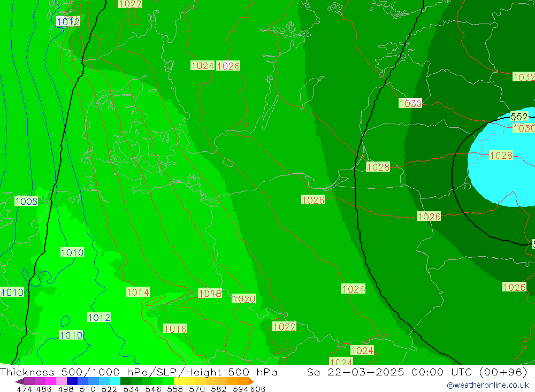Click the 1032 isobar label
Image resolution: width=535 pixels, height=392 pixels.
[x=524, y=77]
